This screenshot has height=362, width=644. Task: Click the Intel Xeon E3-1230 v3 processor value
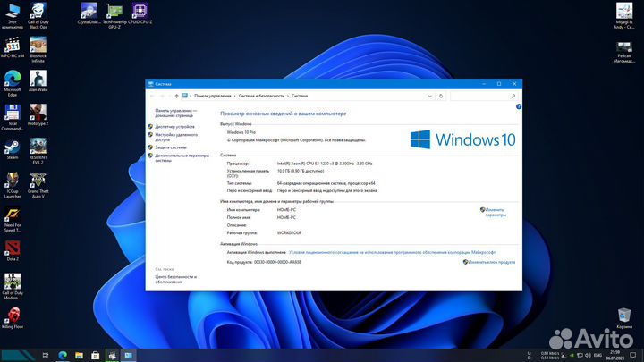[325, 164]
